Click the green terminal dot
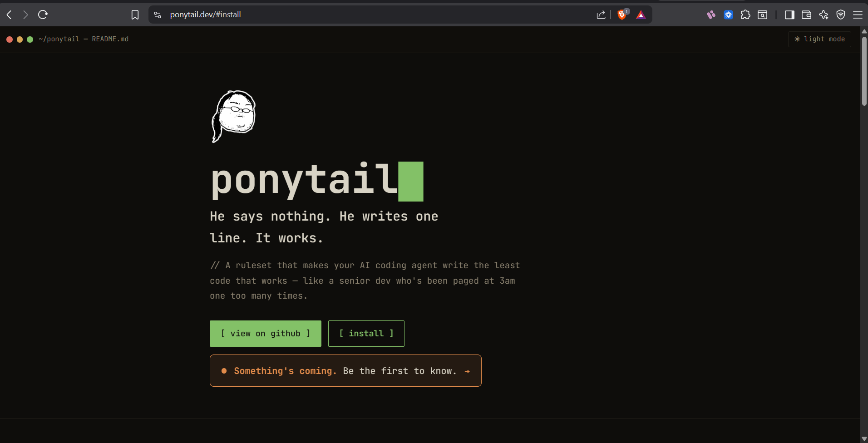 [30, 39]
